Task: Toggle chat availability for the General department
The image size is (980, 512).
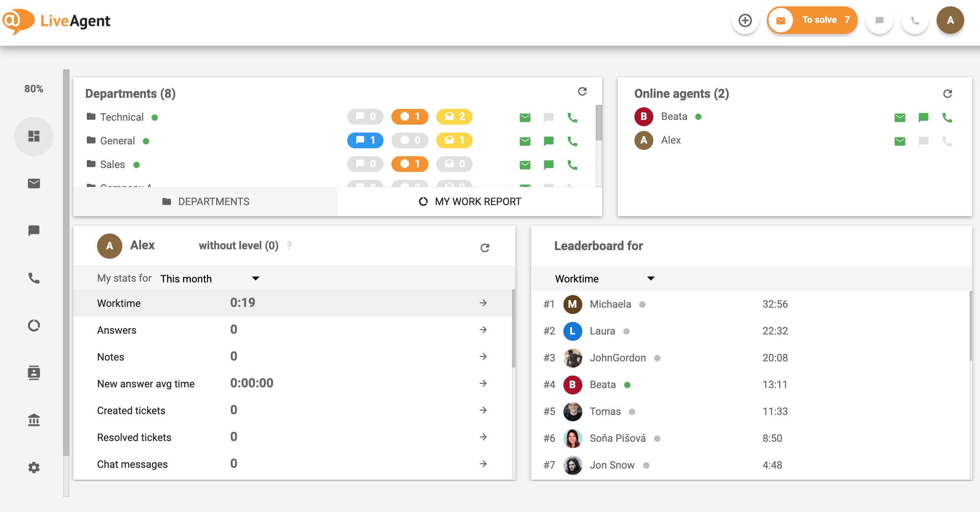Action: [x=548, y=141]
